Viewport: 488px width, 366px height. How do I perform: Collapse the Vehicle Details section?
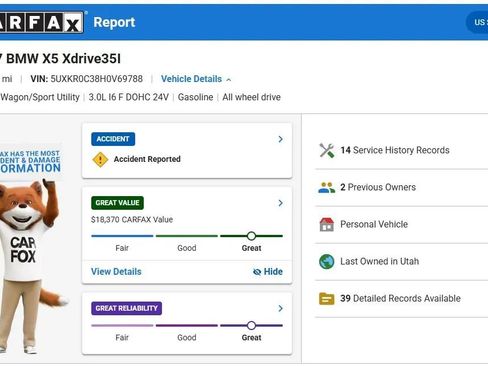(196, 79)
